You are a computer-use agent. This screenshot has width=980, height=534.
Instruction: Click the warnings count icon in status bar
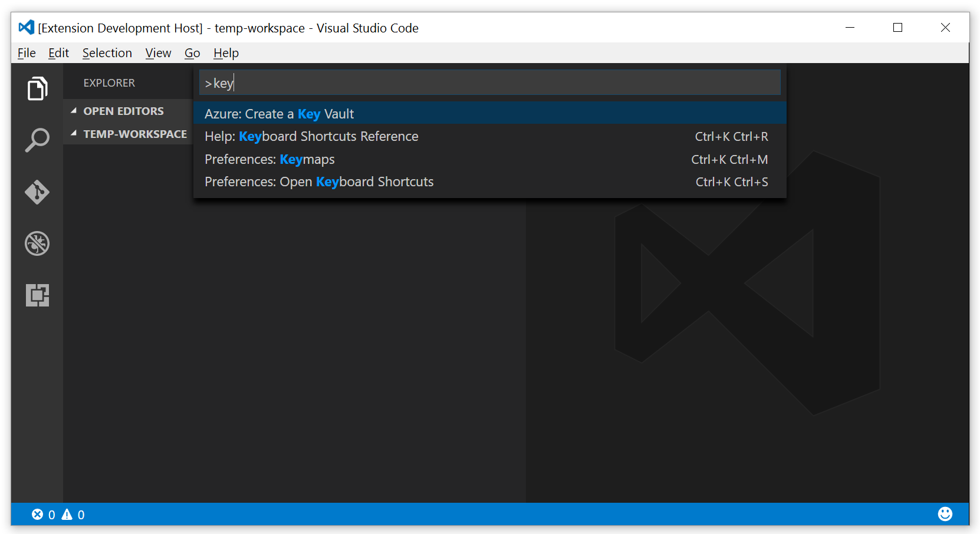[67, 515]
